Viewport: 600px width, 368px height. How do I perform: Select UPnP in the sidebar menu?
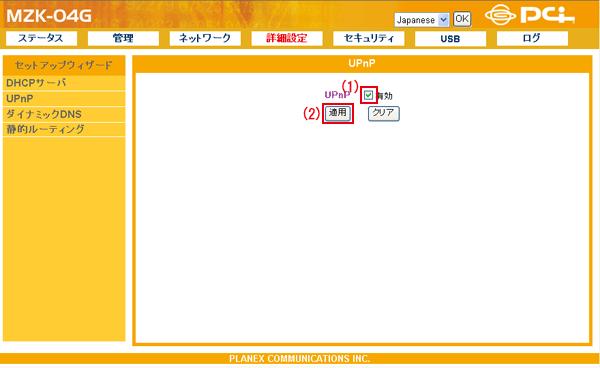coord(64,99)
